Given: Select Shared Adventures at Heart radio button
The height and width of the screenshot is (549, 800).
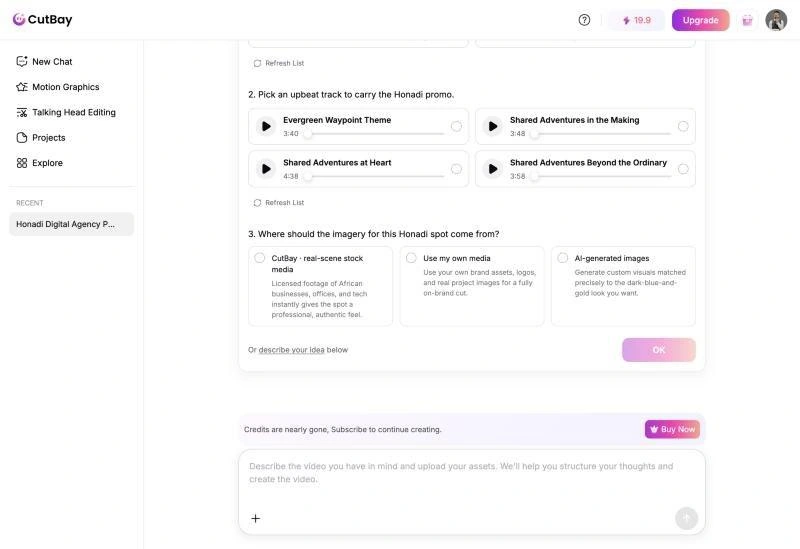Looking at the screenshot, I should tap(456, 169).
